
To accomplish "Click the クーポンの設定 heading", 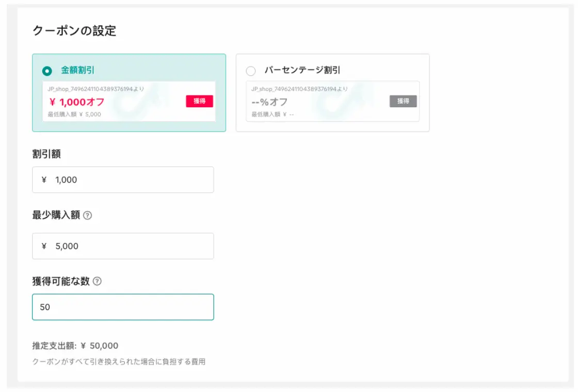I will point(74,30).
